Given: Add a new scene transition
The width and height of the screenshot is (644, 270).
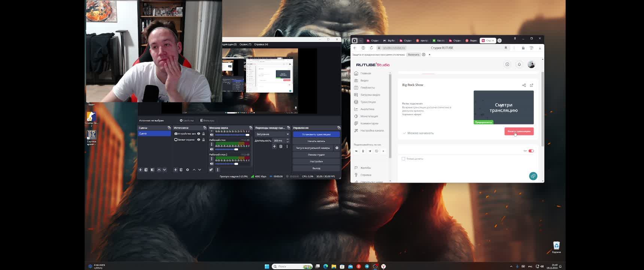Looking at the screenshot, I should 274,146.
